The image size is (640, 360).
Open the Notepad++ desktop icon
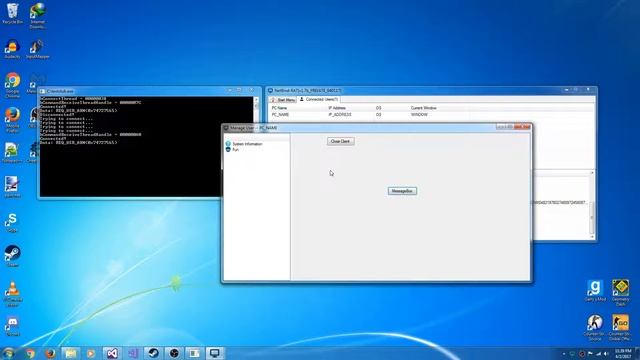point(12,153)
